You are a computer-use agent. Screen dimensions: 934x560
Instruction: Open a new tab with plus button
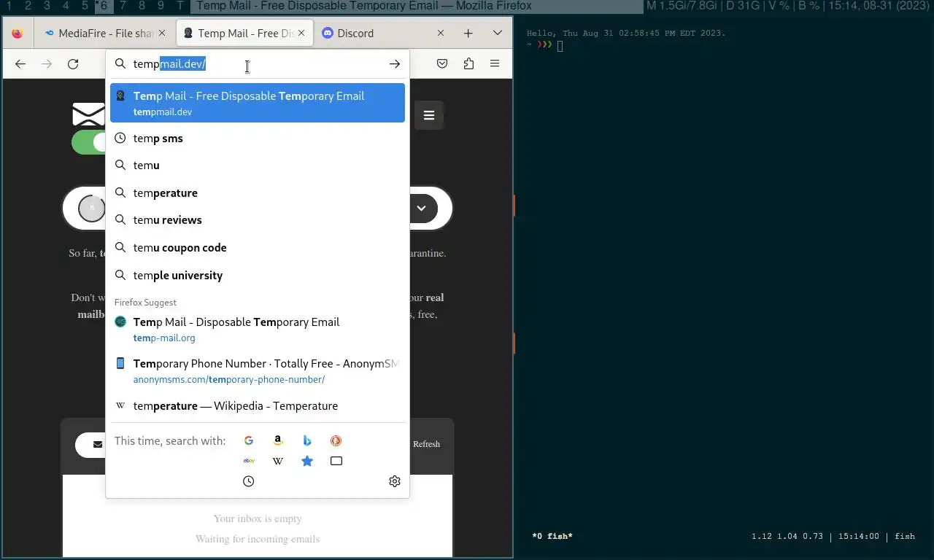click(x=468, y=34)
